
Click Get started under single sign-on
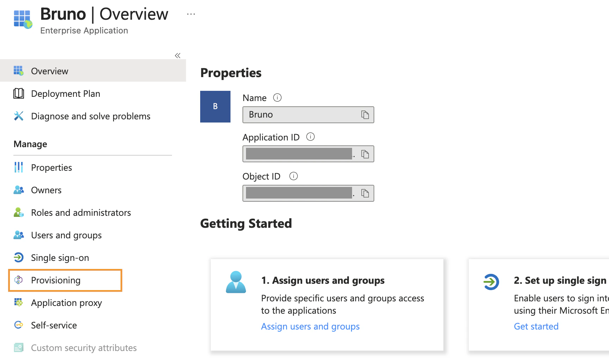536,326
